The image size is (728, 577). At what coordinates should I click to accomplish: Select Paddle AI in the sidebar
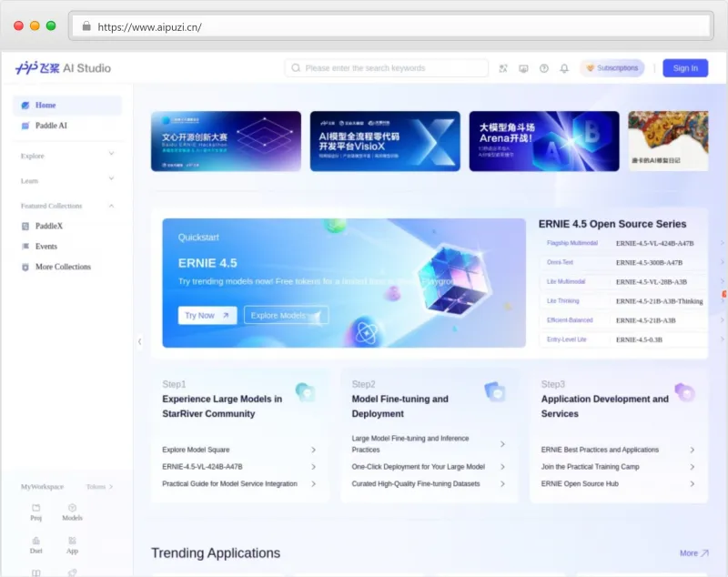click(x=51, y=126)
